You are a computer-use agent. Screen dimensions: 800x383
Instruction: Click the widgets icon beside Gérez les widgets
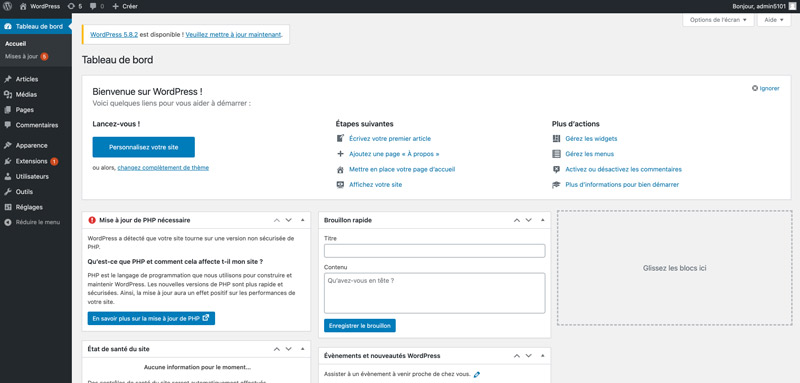[x=556, y=138]
